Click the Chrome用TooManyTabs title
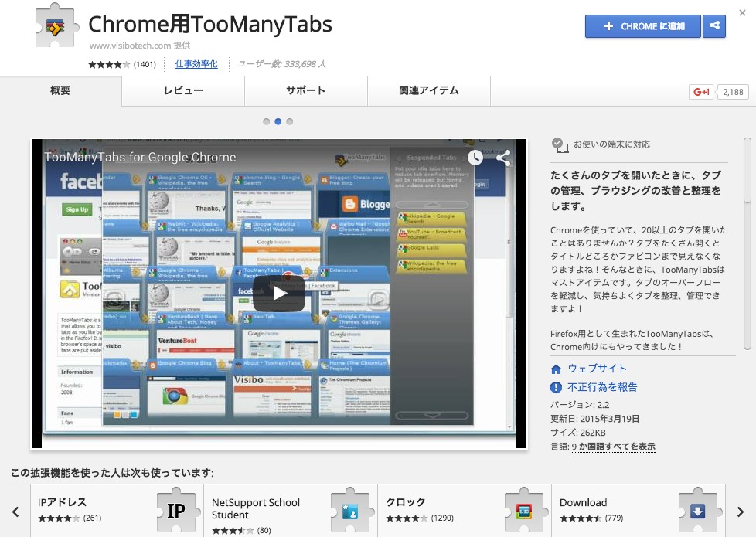 click(x=210, y=24)
